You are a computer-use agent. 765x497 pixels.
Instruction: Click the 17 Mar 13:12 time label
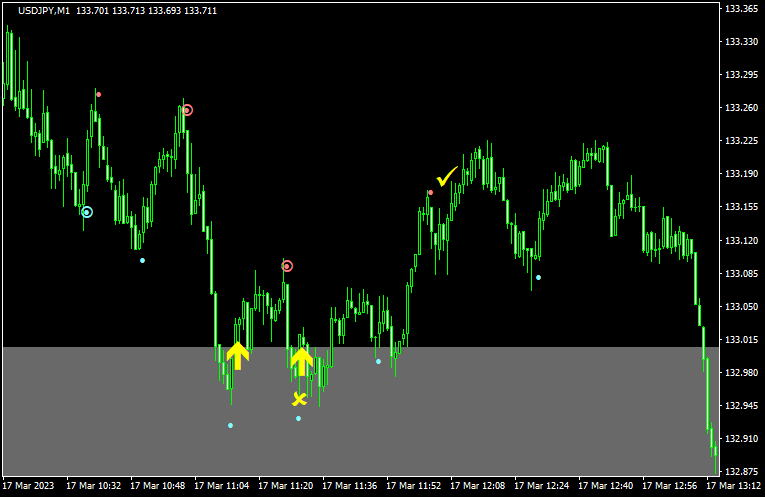point(734,486)
